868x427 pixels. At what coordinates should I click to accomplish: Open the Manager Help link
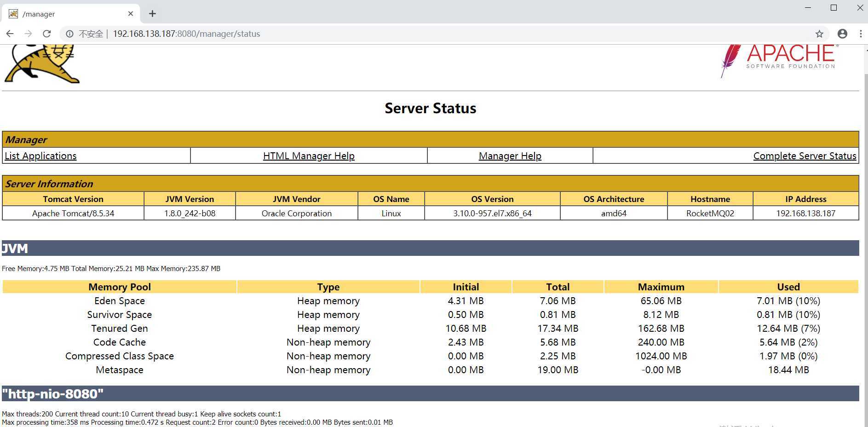510,156
